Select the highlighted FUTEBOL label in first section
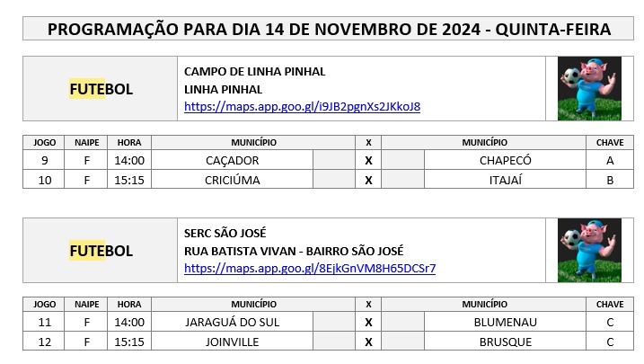The height and width of the screenshot is (364, 644). (101, 89)
